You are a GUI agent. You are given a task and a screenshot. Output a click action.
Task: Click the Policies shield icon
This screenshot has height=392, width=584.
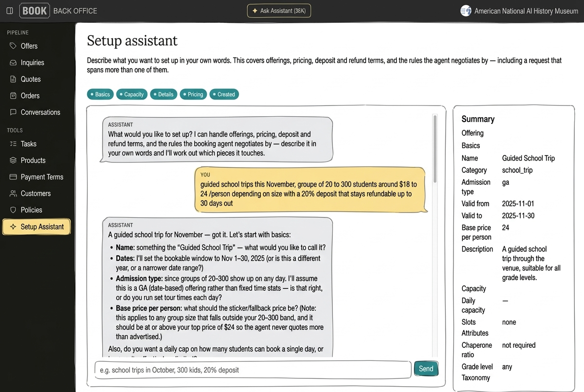point(13,210)
